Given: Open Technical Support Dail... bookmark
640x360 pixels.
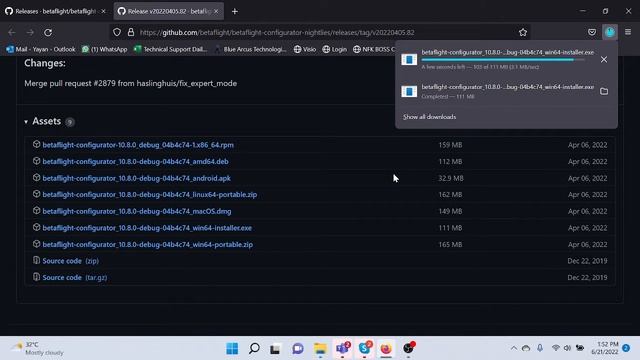Looking at the screenshot, I should point(171,49).
